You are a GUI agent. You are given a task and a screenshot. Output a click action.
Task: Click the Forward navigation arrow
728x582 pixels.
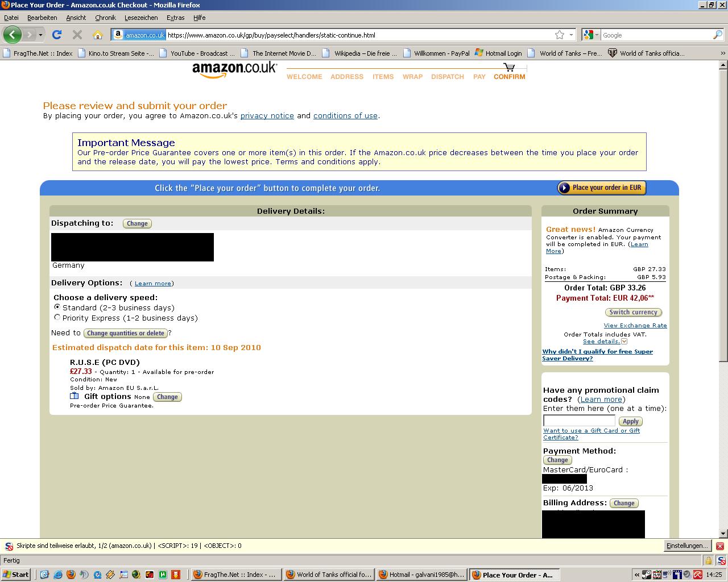pos(29,35)
